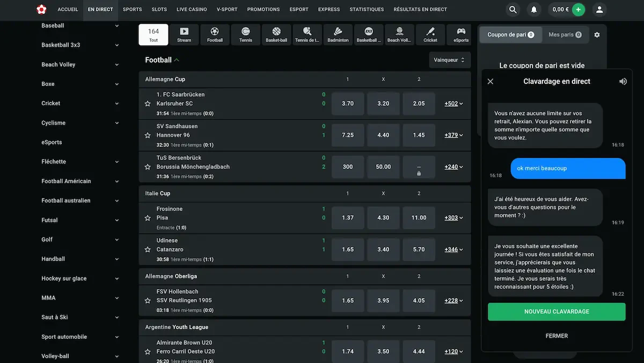This screenshot has width=644, height=363.
Task: Select odds 7.25 for SV Sandhausen
Action: pos(348,135)
